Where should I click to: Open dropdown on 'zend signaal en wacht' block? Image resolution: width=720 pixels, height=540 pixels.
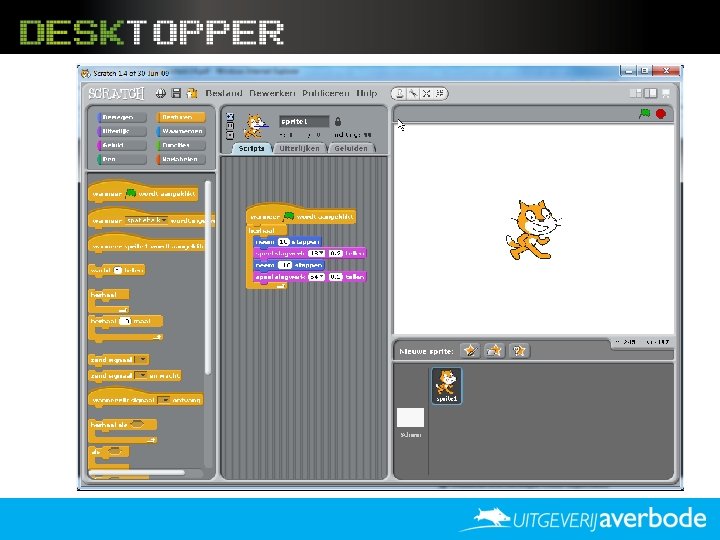point(141,376)
